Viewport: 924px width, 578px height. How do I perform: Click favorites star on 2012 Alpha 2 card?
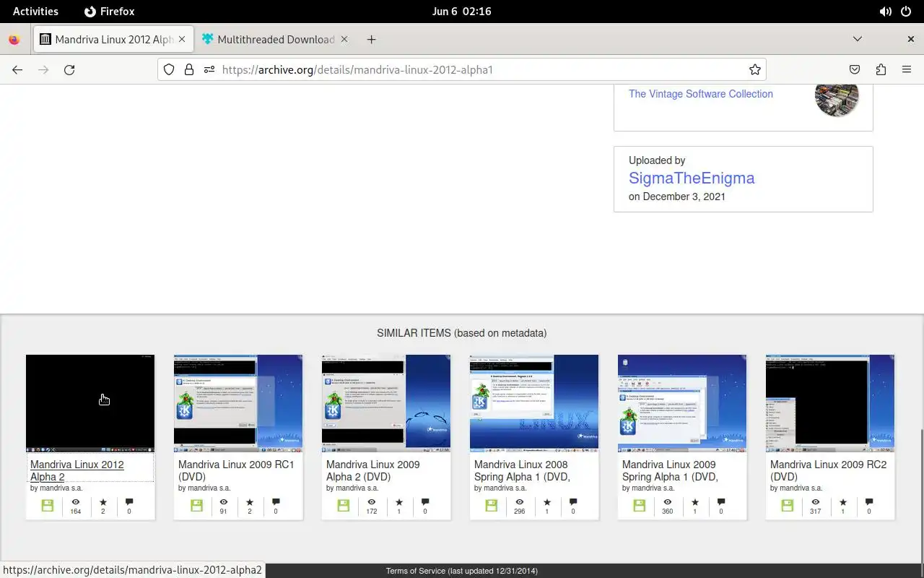pyautogui.click(x=103, y=501)
